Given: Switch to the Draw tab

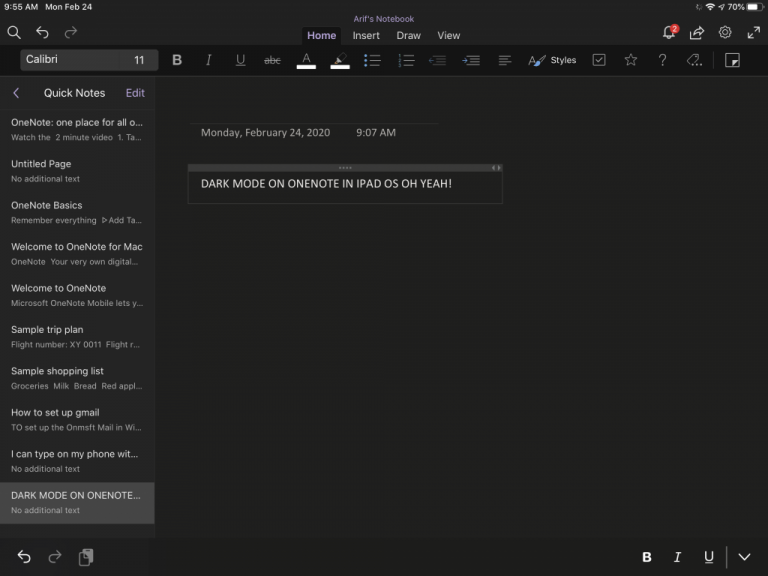Looking at the screenshot, I should click(x=408, y=35).
